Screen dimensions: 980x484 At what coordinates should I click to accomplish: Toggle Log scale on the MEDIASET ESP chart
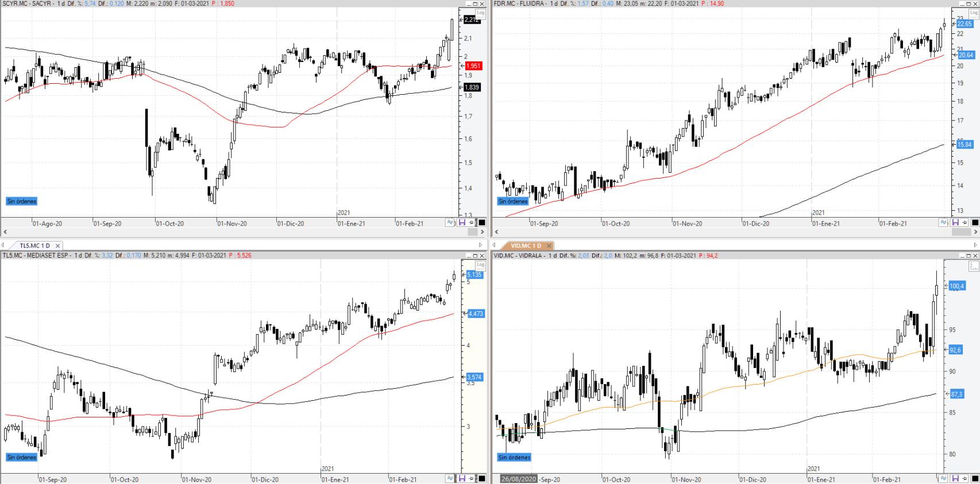(481, 265)
